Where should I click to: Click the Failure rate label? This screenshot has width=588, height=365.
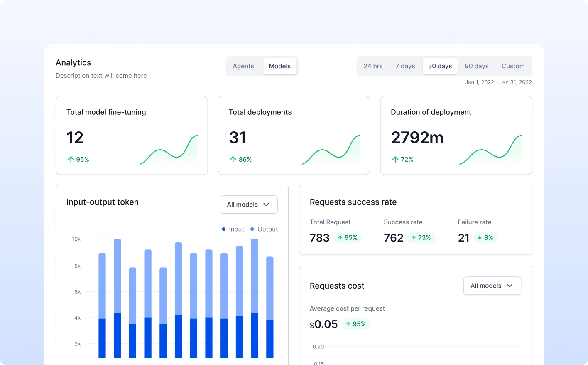tap(475, 222)
